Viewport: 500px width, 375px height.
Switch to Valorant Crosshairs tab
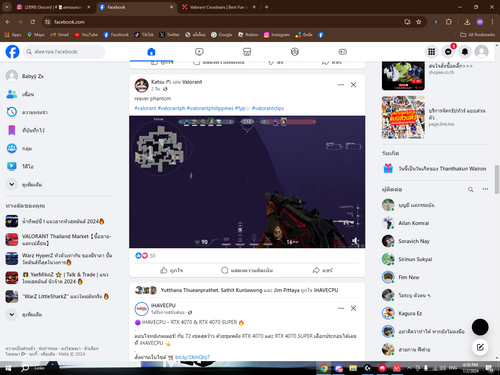[x=219, y=7]
